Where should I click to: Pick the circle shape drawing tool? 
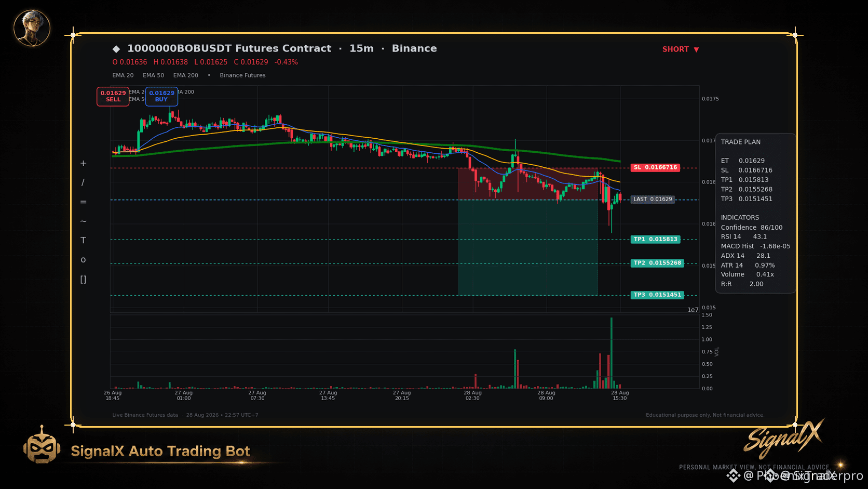(83, 260)
